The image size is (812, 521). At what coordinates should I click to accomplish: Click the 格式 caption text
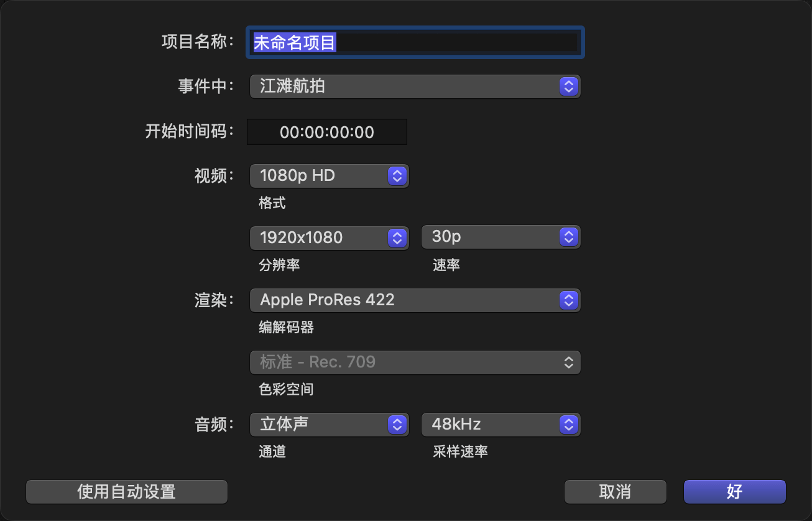(272, 203)
